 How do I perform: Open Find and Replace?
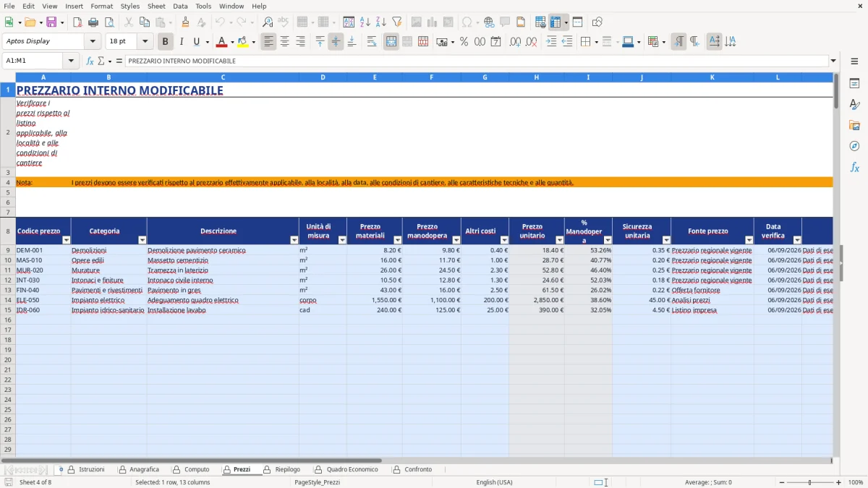(x=268, y=22)
